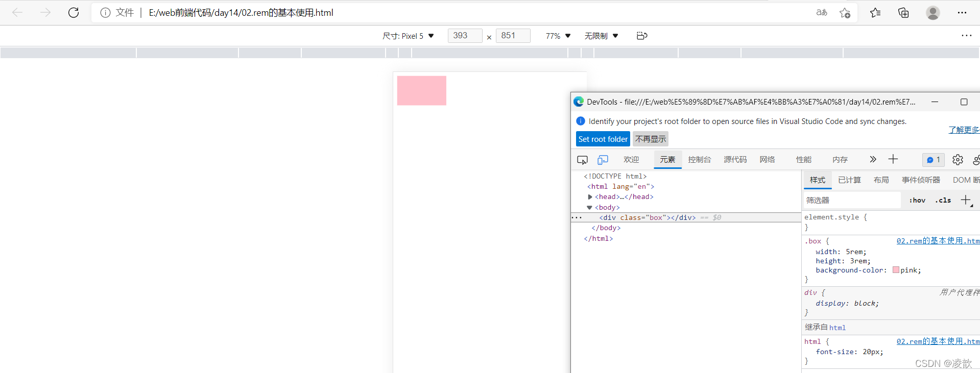Image resolution: width=980 pixels, height=373 pixels.
Task: Open source link beside .box rule
Action: (938, 241)
